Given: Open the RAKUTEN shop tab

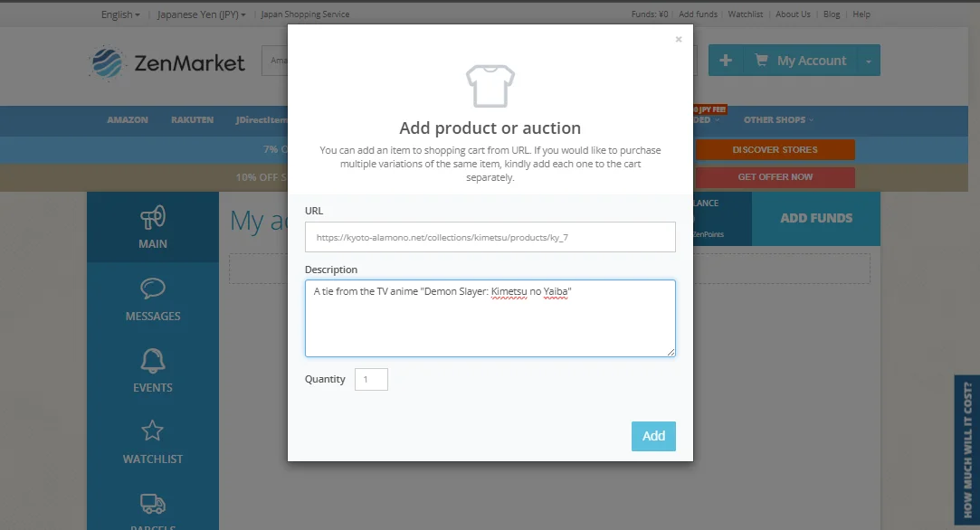Looking at the screenshot, I should coord(193,120).
